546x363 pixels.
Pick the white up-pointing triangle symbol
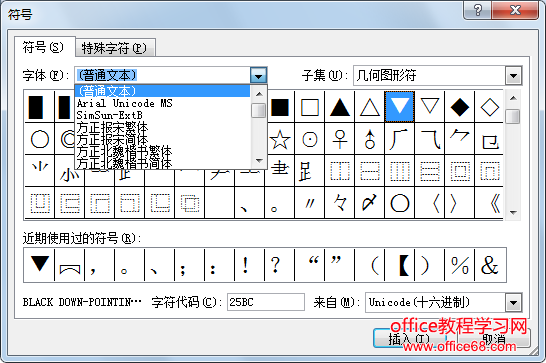pos(369,107)
